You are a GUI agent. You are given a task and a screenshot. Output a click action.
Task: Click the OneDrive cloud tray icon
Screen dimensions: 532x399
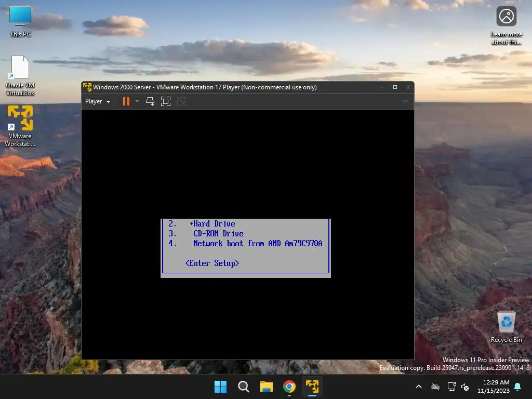point(435,387)
